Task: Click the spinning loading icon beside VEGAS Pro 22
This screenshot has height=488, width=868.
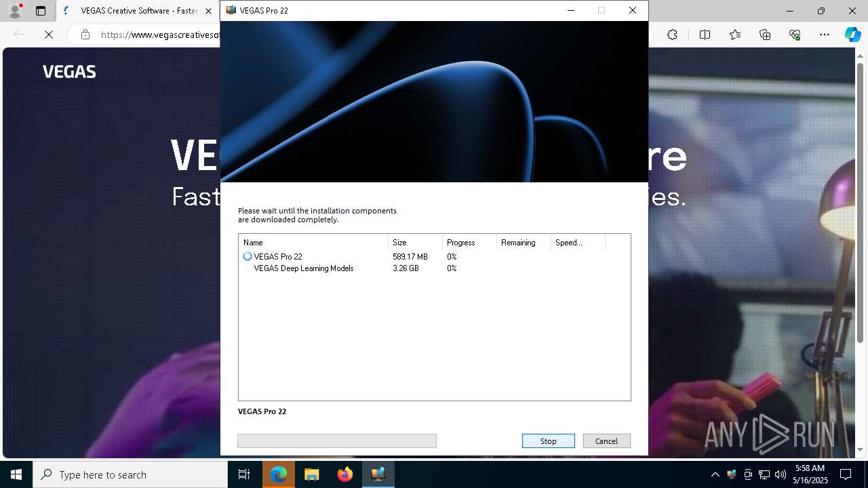Action: pyautogui.click(x=247, y=257)
